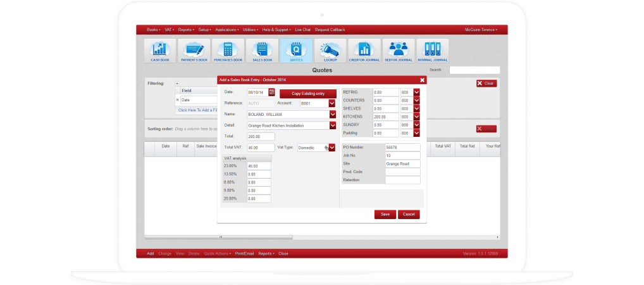Open the Reports menu in top bar
The image size is (644, 285).
[x=185, y=30]
